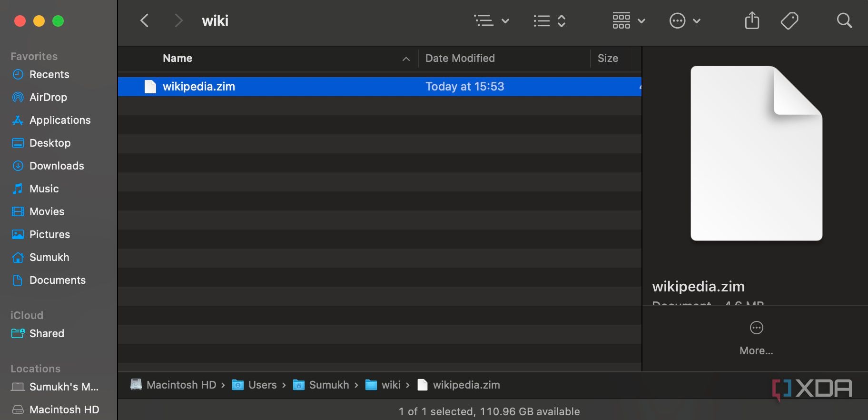Screen dimensions: 868x420
Task: Click the disk icon beside Macintosh HD sidebar
Action: [18, 410]
